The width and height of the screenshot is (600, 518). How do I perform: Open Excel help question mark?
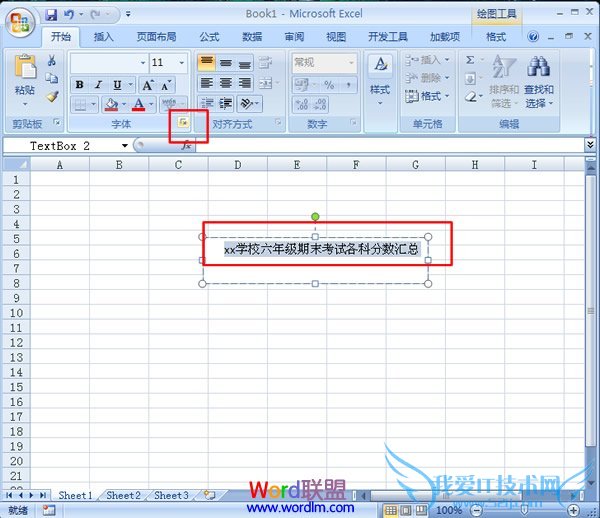pyautogui.click(x=533, y=37)
